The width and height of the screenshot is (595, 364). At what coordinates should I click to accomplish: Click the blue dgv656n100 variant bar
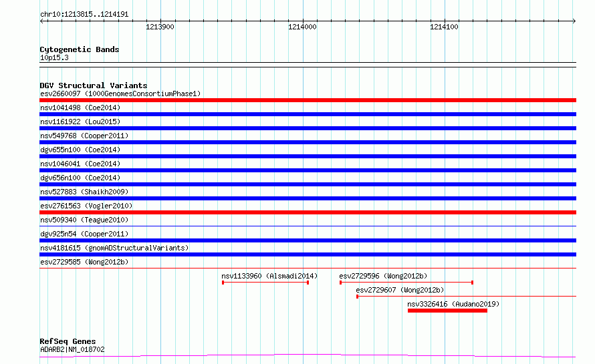(308, 184)
